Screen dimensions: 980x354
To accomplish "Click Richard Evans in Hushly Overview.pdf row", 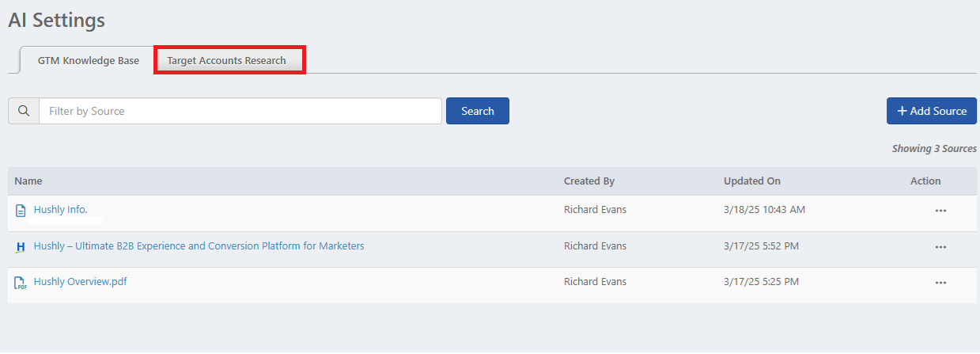I will [x=595, y=282].
